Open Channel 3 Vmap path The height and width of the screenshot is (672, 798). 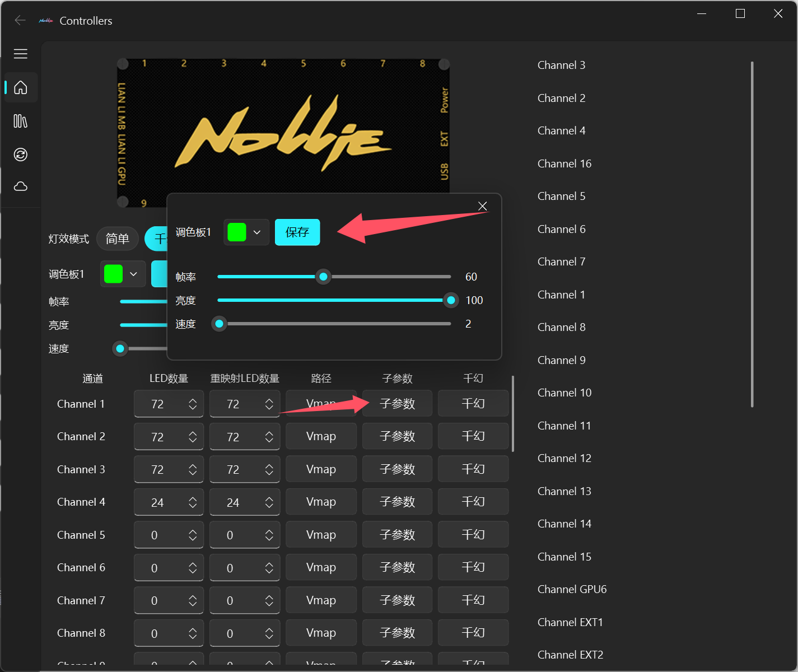click(x=321, y=469)
